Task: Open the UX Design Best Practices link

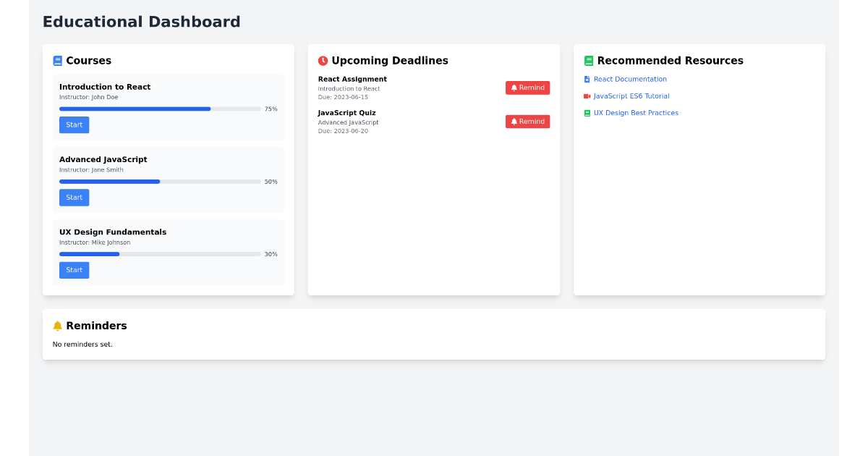Action: coord(637,112)
